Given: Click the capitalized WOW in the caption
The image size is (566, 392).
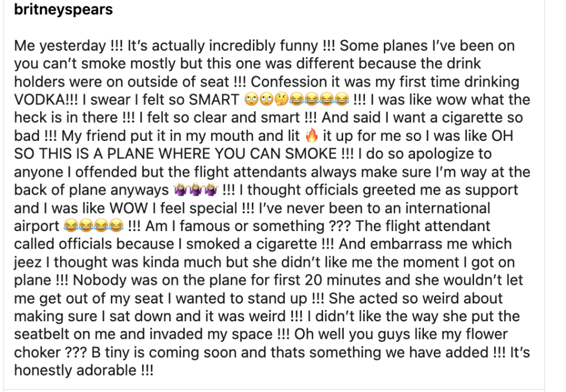Looking at the screenshot, I should [x=129, y=208].
